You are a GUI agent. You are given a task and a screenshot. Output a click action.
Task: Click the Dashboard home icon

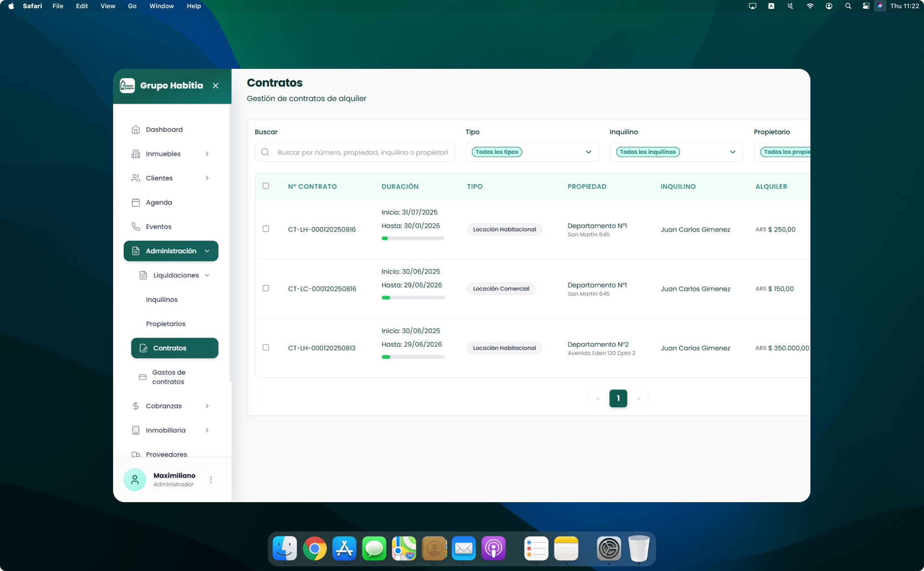pyautogui.click(x=136, y=130)
